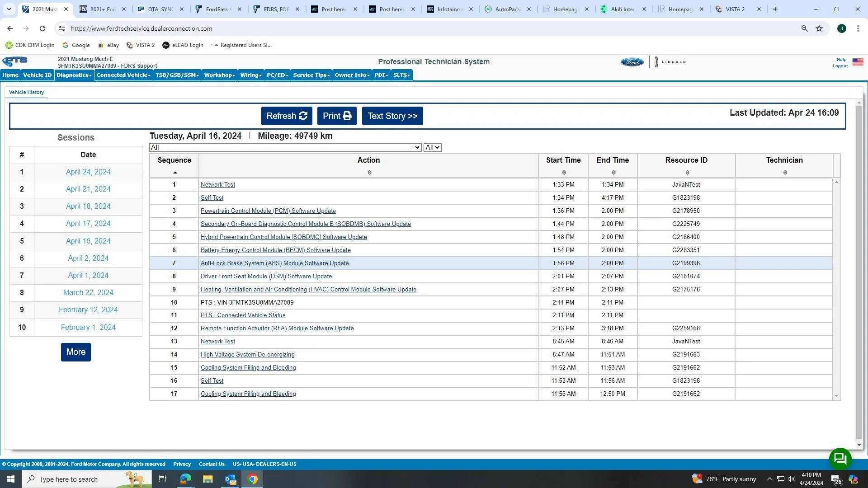Image resolution: width=868 pixels, height=488 pixels.
Task: Click table scrollbar down arrow
Action: coord(836,397)
